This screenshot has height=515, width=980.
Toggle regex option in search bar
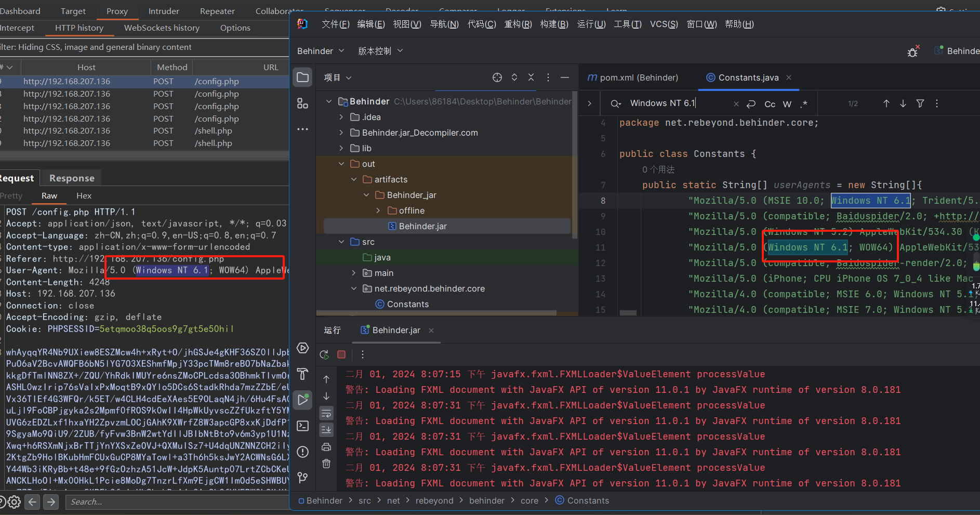(x=804, y=104)
